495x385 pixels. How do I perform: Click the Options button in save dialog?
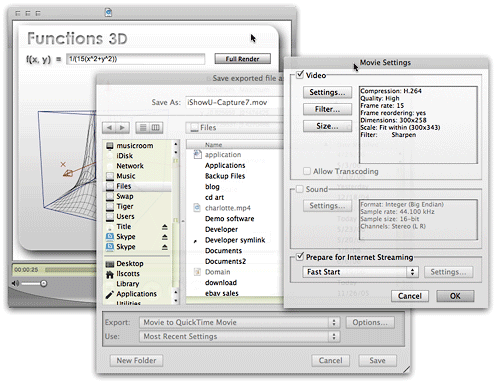[370, 322]
